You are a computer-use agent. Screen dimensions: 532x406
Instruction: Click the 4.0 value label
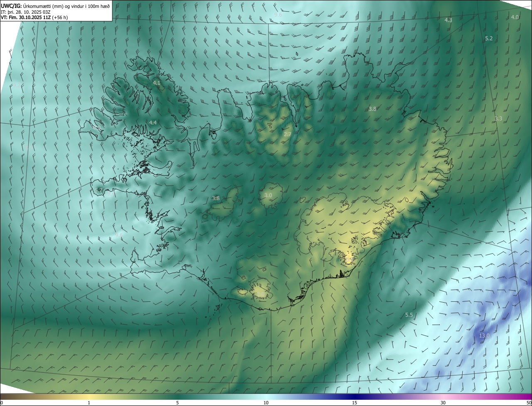(x=515, y=17)
